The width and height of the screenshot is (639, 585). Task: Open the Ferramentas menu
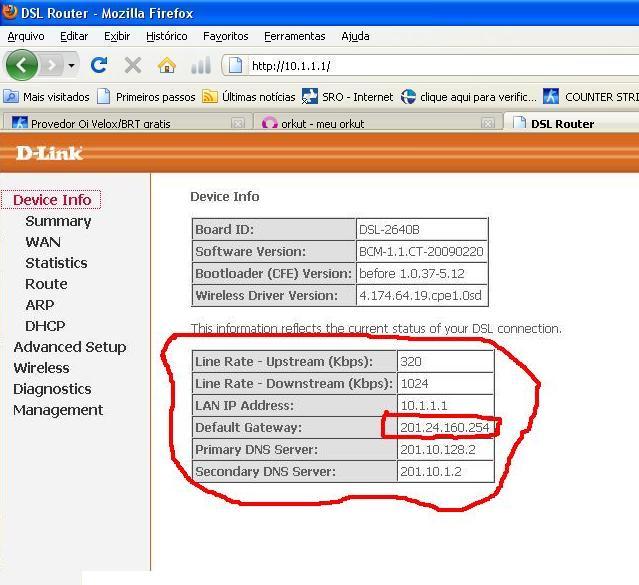click(294, 36)
